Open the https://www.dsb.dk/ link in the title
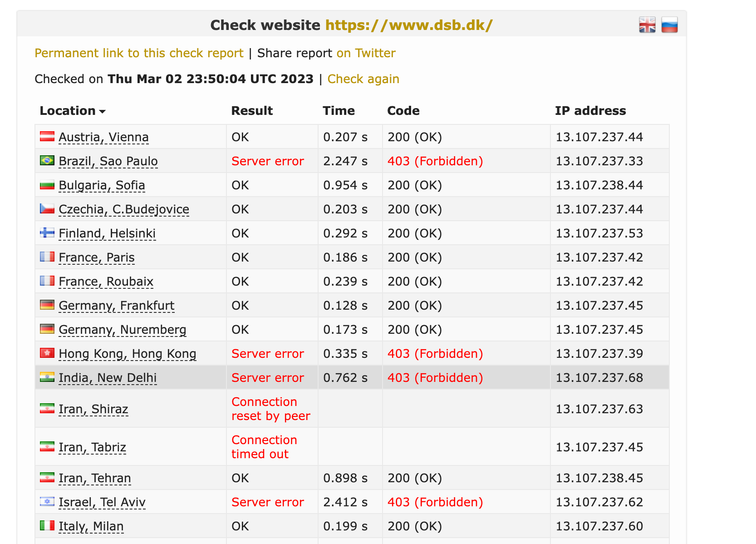This screenshot has height=544, width=756. [x=409, y=25]
